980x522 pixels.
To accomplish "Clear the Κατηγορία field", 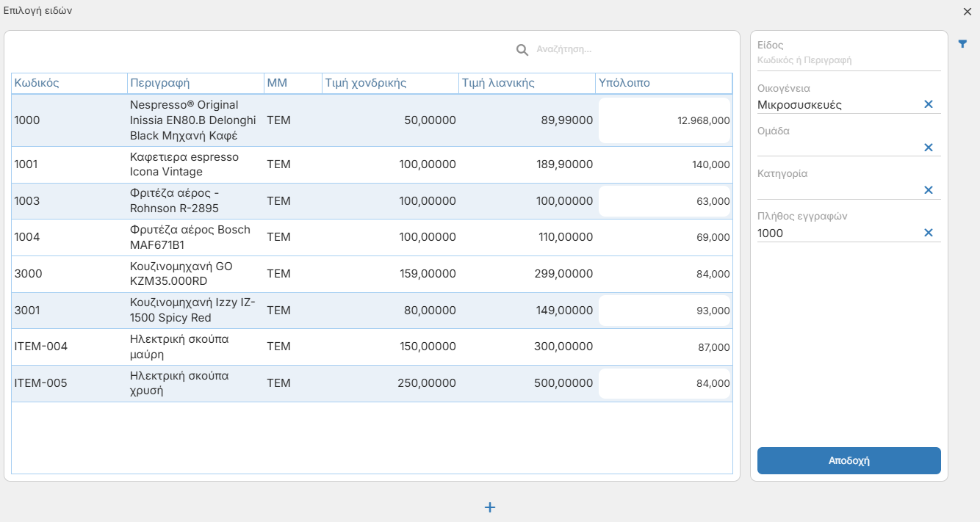I will click(x=928, y=190).
